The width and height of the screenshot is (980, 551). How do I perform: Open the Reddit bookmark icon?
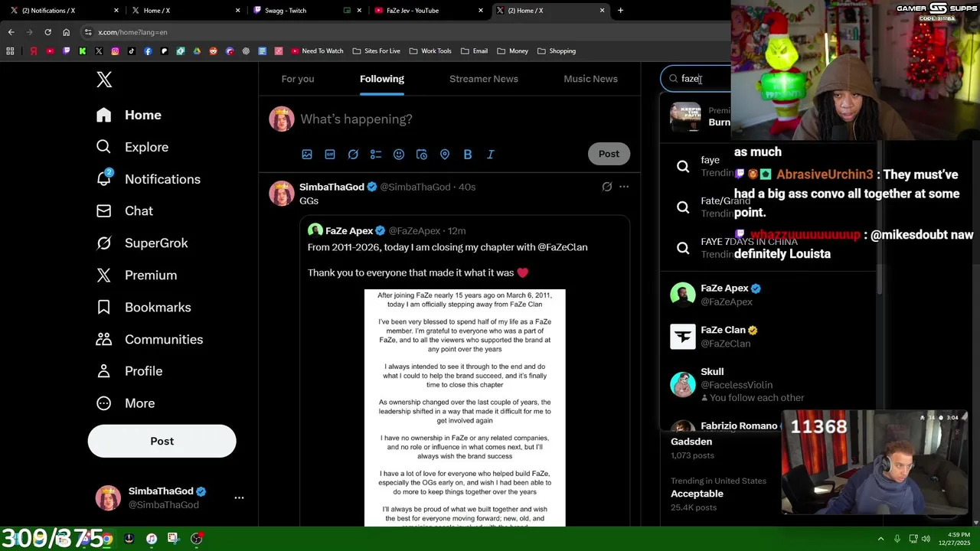[213, 51]
